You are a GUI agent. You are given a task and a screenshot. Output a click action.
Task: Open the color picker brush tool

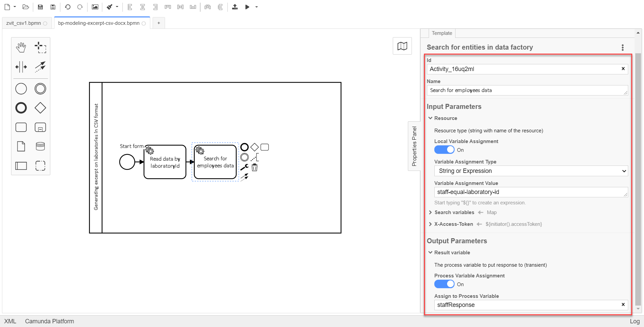tap(110, 7)
